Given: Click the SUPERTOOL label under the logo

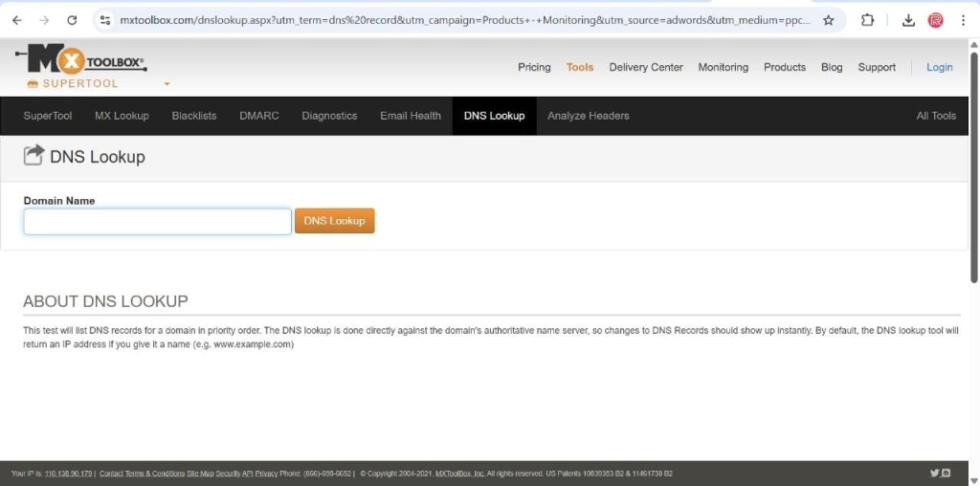Looking at the screenshot, I should pos(80,83).
